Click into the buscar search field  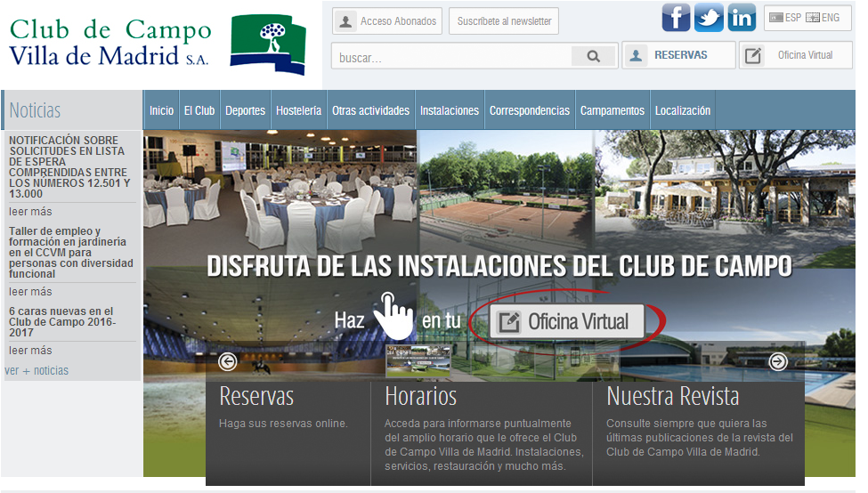(451, 56)
